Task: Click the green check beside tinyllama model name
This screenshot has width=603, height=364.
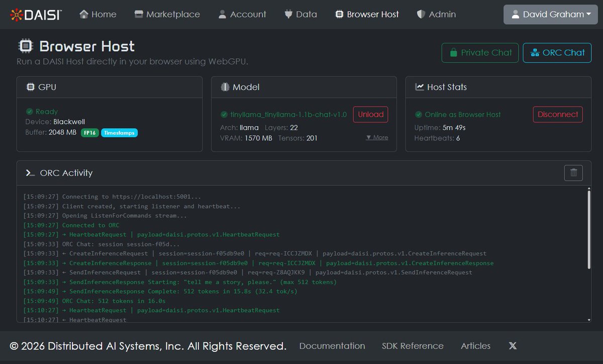Action: click(224, 114)
